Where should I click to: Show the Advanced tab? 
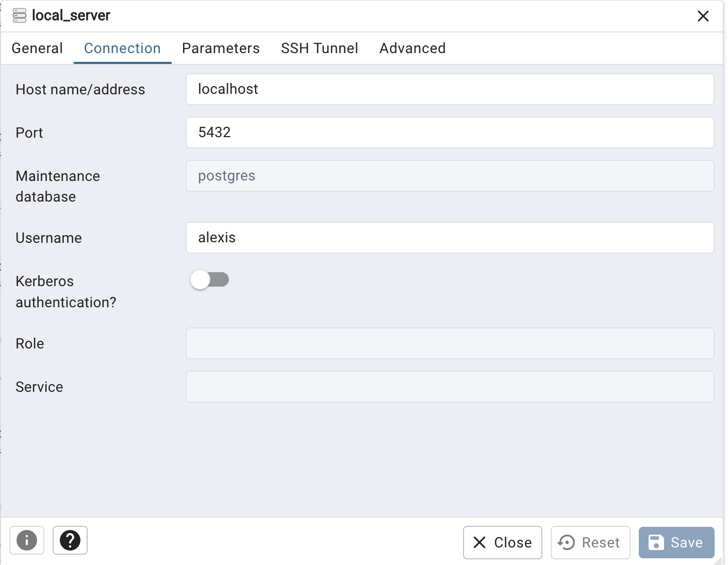(x=412, y=48)
